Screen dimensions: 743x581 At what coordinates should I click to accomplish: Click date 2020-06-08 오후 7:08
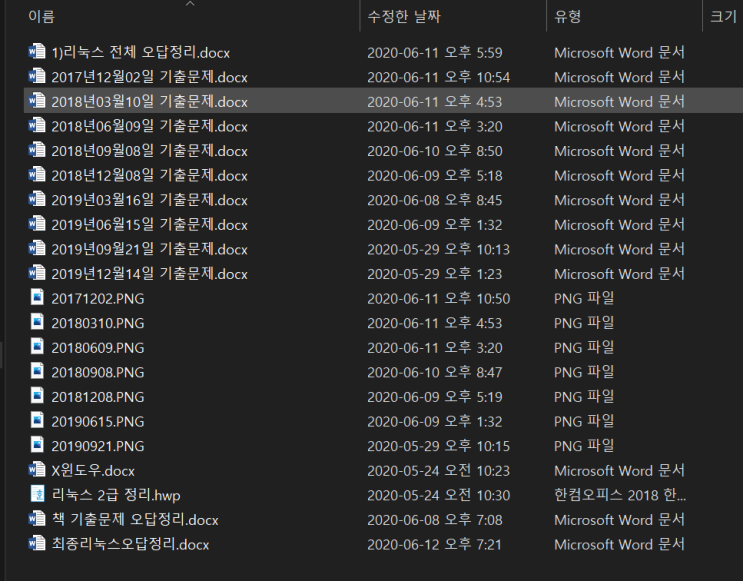[435, 520]
